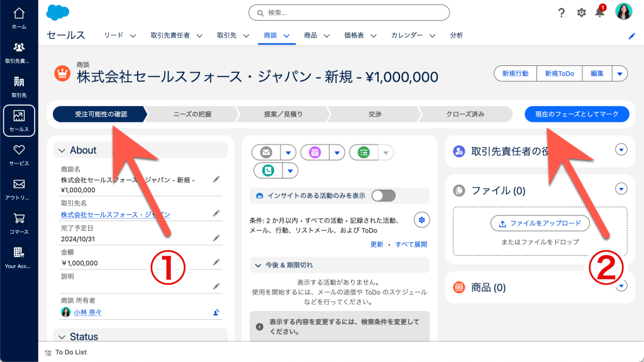The image size is (644, 362).
Task: Open the 取引先 tab dropdown chevron
Action: 246,36
